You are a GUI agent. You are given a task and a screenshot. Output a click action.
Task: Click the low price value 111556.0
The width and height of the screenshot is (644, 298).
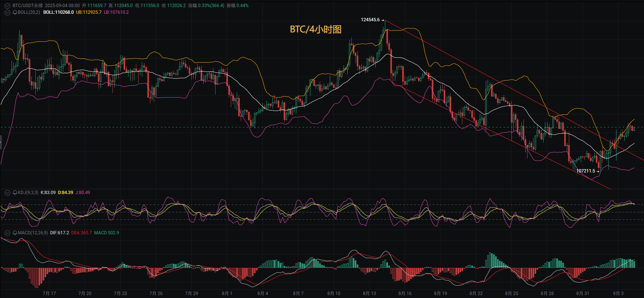click(150, 6)
